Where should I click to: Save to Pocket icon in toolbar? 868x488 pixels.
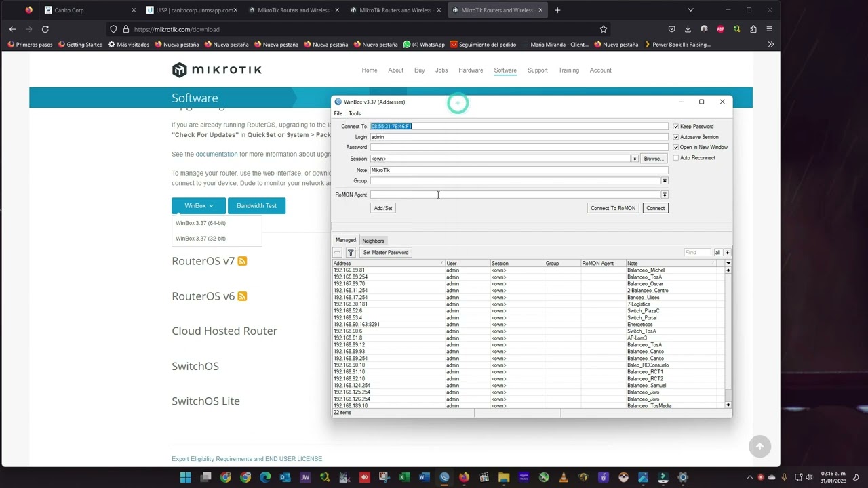tap(671, 29)
